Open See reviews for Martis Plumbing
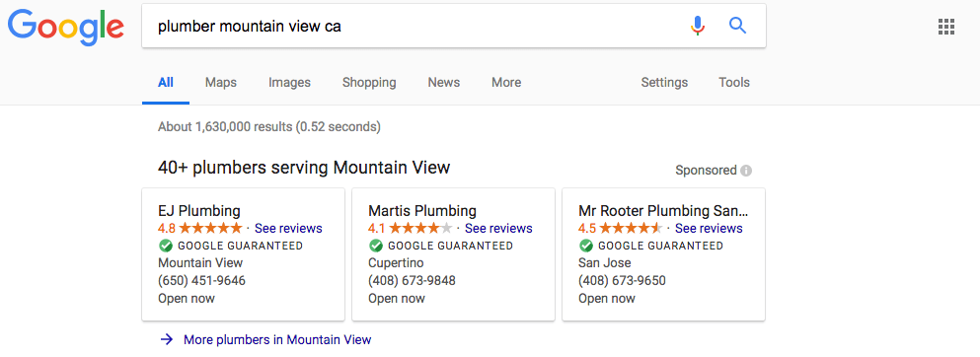 click(x=498, y=229)
